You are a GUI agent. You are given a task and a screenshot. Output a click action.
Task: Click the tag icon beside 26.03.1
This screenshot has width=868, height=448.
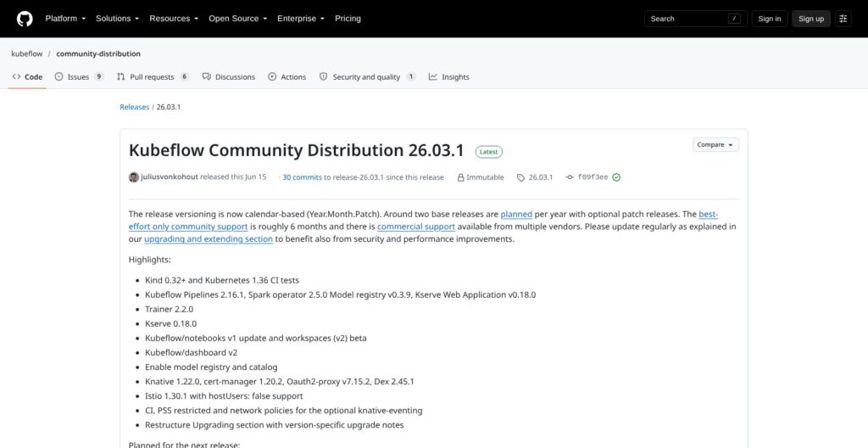coord(521,177)
